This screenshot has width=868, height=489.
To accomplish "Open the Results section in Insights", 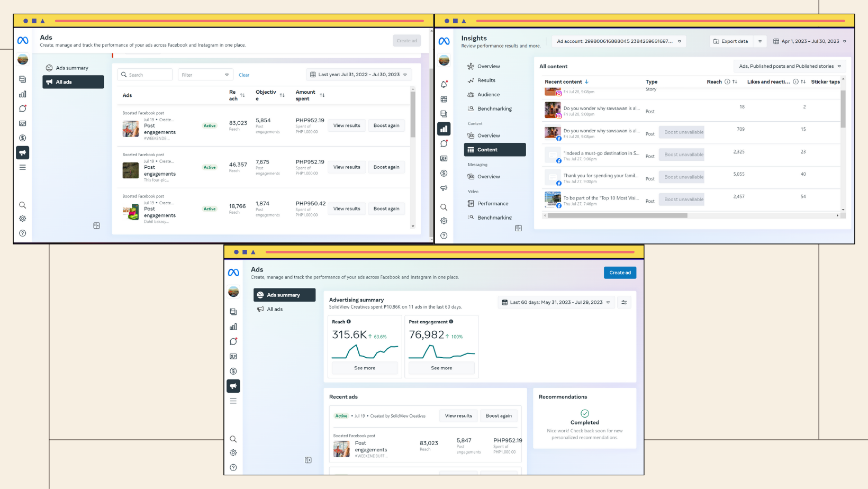I will (486, 80).
